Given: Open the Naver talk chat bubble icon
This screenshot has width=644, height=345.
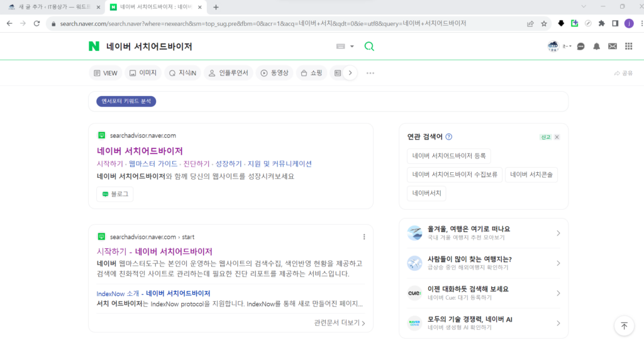Looking at the screenshot, I should click(x=580, y=47).
